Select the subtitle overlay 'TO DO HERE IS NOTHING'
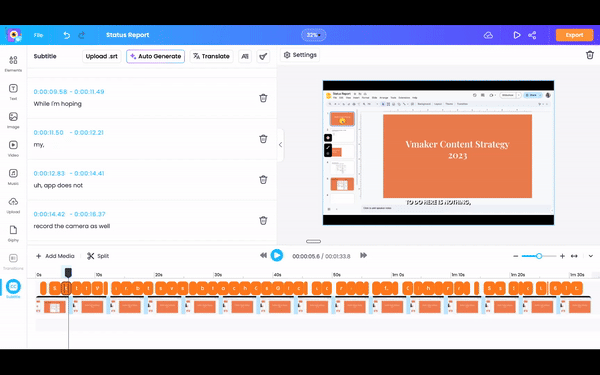Image resolution: width=600 pixels, height=375 pixels. click(x=438, y=202)
